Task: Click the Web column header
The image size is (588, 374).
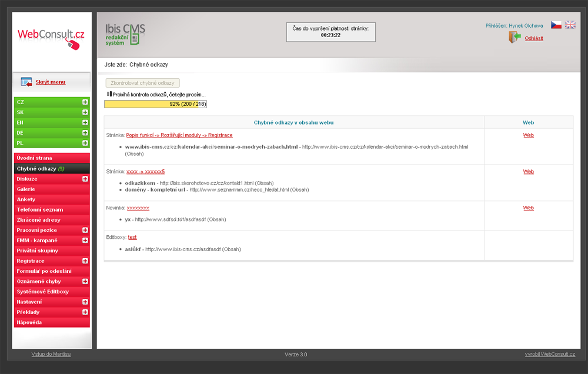Action: (x=529, y=123)
